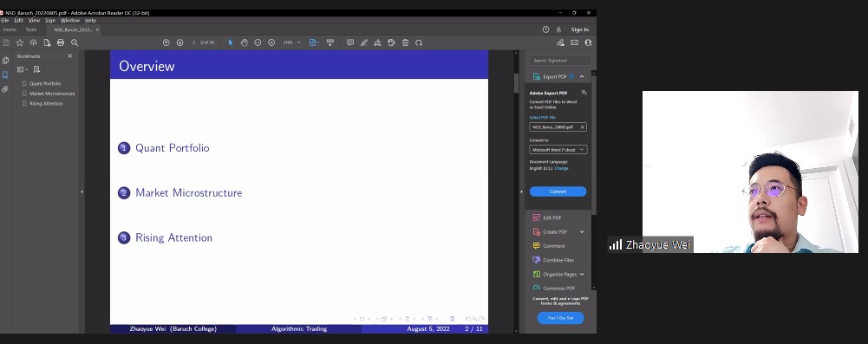The height and width of the screenshot is (344, 868).
Task: Add a sticky note comment icon
Action: [349, 42]
